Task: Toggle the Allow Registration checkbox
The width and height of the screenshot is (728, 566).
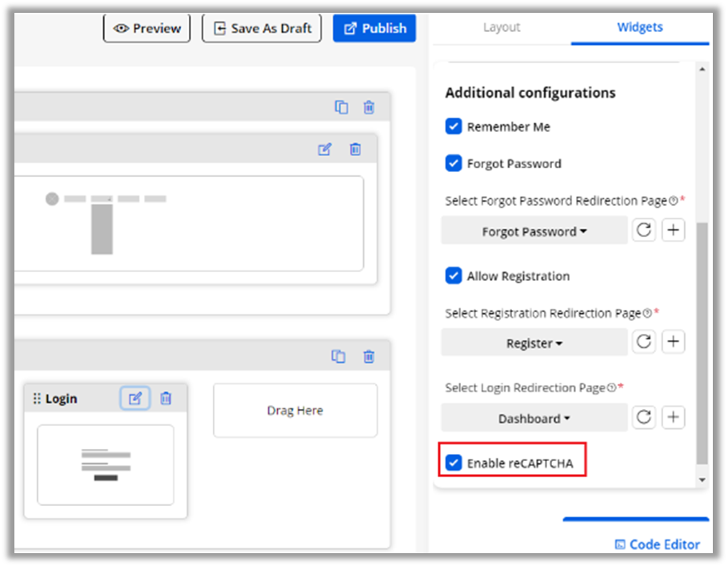Action: (454, 276)
